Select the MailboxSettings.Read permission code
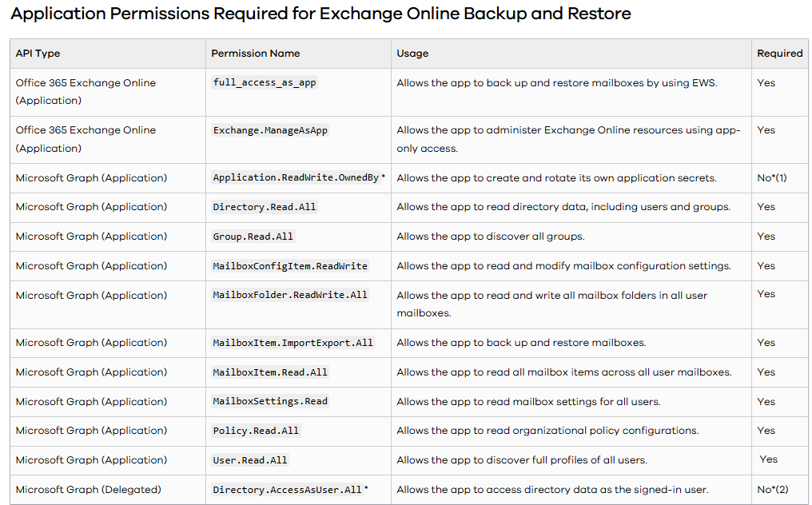Image resolution: width=812 pixels, height=505 pixels. [x=270, y=401]
